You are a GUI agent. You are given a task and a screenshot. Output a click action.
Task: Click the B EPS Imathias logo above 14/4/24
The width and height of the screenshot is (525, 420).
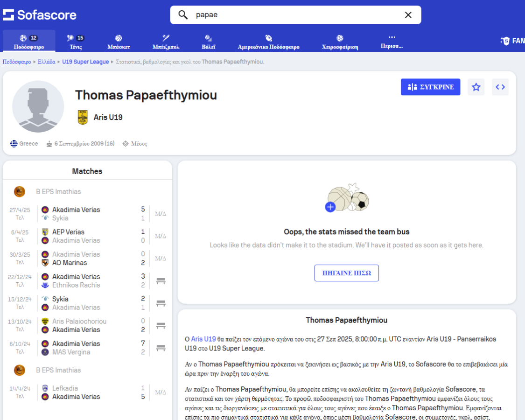tap(20, 370)
